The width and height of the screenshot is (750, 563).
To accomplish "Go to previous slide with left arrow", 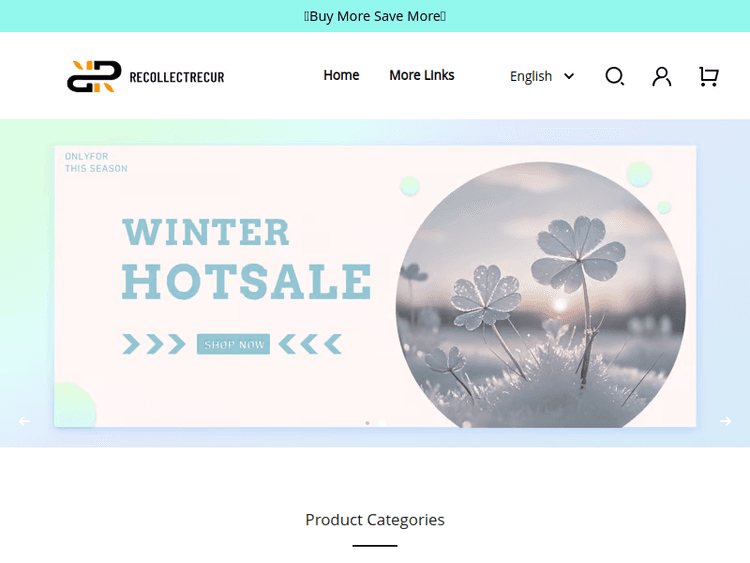I will pos(24,421).
